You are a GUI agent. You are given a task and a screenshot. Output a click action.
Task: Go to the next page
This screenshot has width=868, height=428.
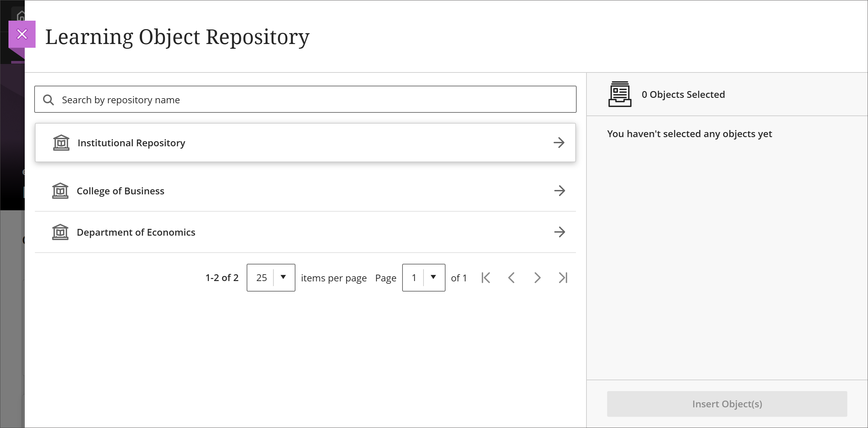[537, 278]
